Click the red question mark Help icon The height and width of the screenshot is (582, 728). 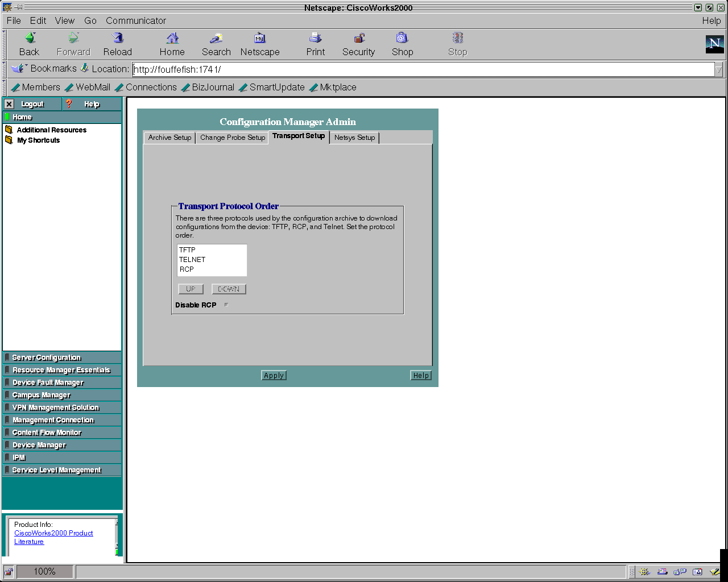point(69,103)
